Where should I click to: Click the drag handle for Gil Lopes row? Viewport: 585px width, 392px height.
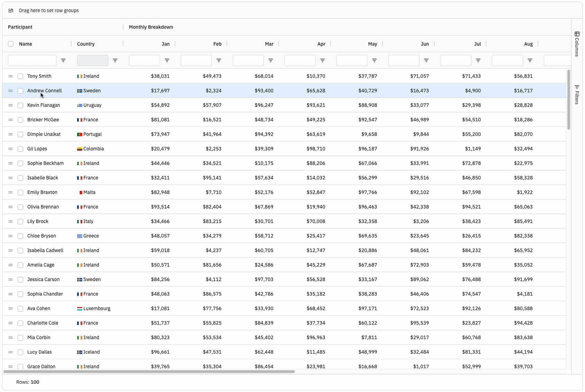(11, 149)
